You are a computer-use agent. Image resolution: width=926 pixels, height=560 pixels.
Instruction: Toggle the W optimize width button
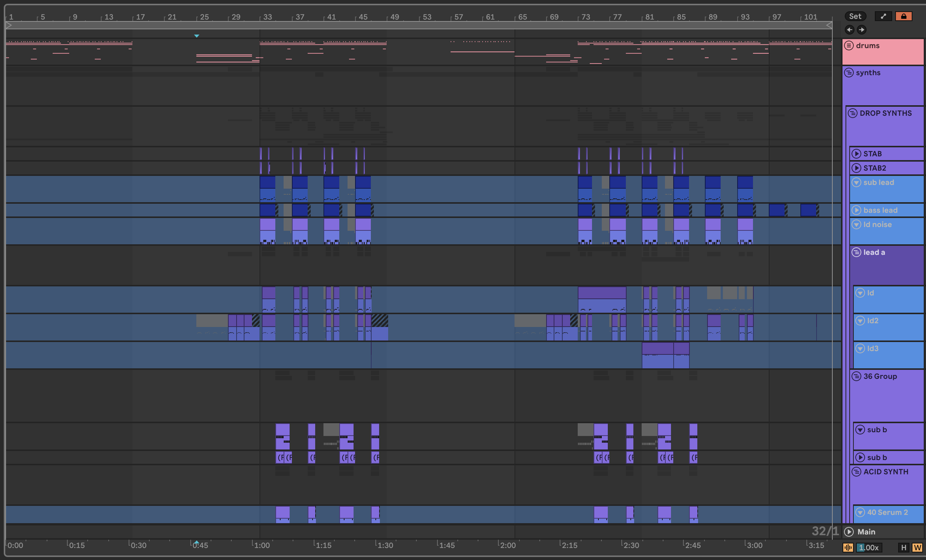[917, 548]
